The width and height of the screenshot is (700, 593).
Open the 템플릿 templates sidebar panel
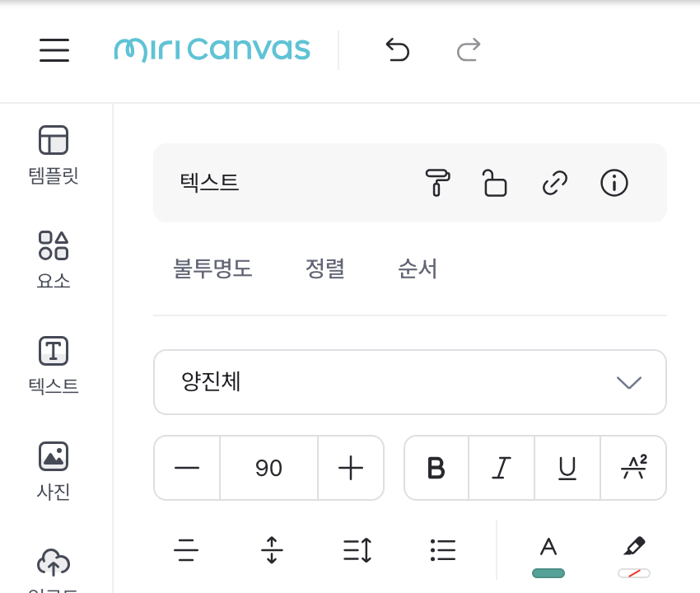54,155
